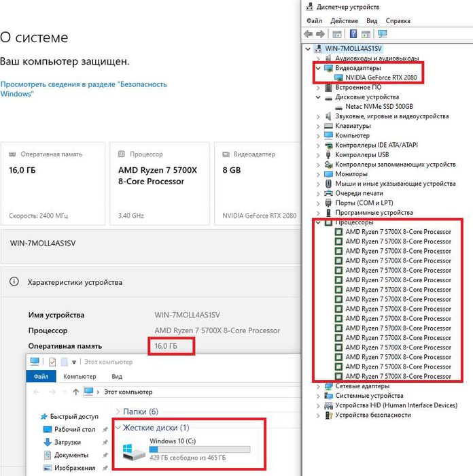
Task: Select the WIN-7MOLL4AS1SV computer root node
Action: point(353,48)
